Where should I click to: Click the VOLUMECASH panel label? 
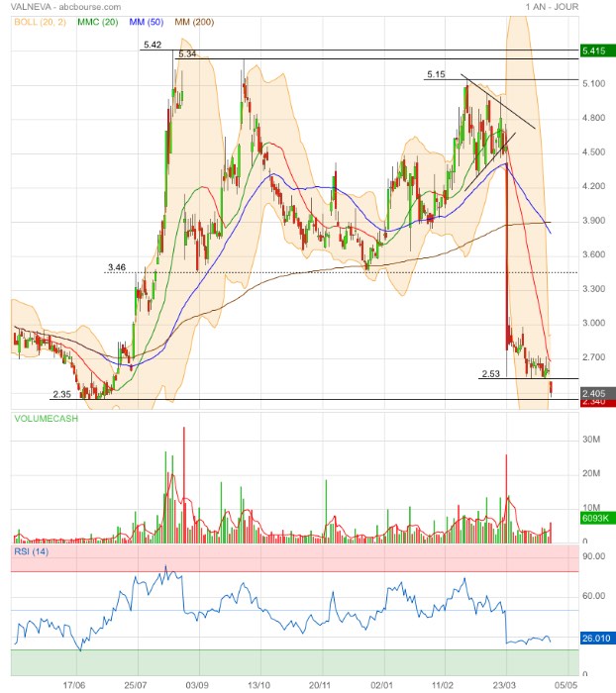tap(46, 419)
